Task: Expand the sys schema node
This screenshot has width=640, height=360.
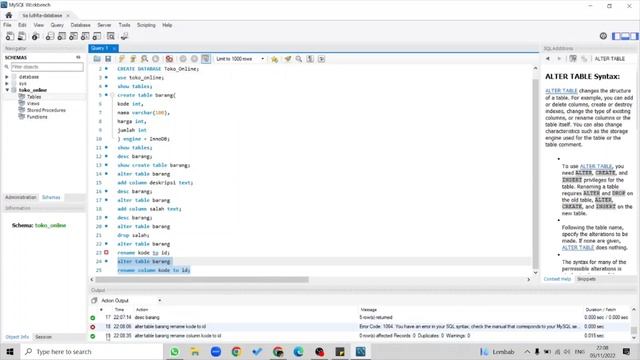Action: [x=7, y=83]
